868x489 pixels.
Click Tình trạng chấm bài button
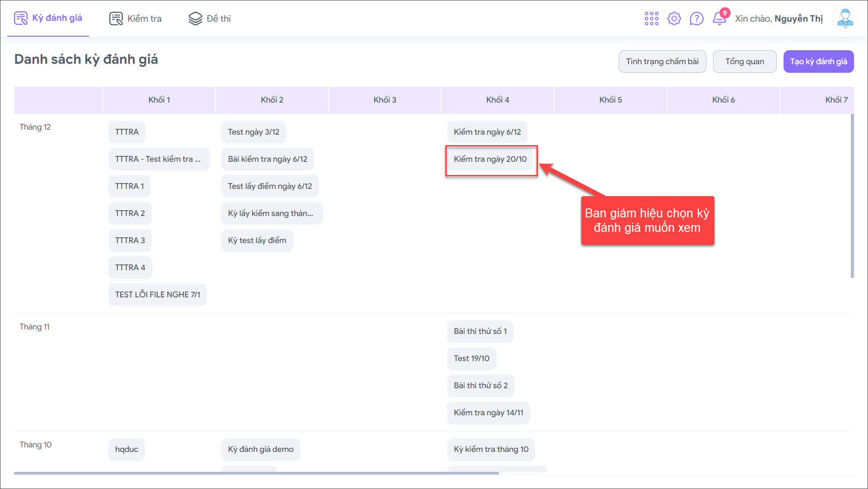coord(662,61)
